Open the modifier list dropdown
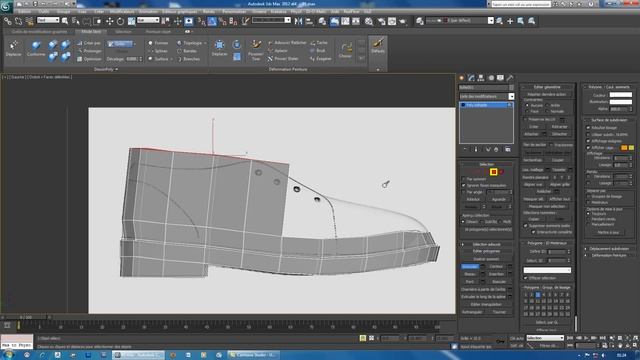This screenshot has height=360, width=640. [x=511, y=96]
